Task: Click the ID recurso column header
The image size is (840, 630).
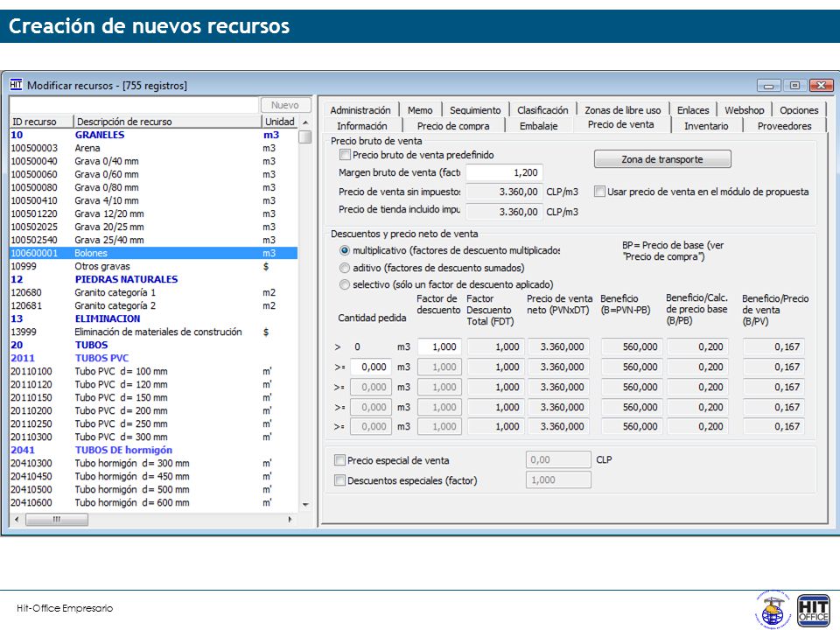Action: [x=41, y=122]
